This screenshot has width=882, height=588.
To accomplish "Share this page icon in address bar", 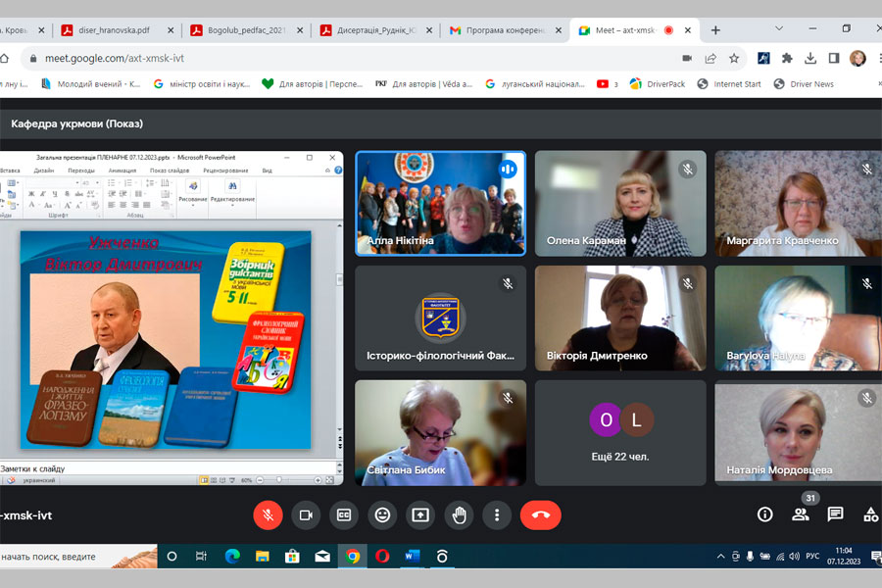I will point(710,58).
